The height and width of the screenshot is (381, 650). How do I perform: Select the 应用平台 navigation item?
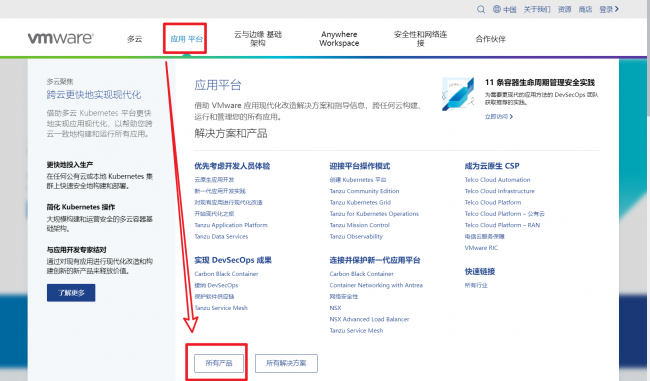click(x=187, y=39)
